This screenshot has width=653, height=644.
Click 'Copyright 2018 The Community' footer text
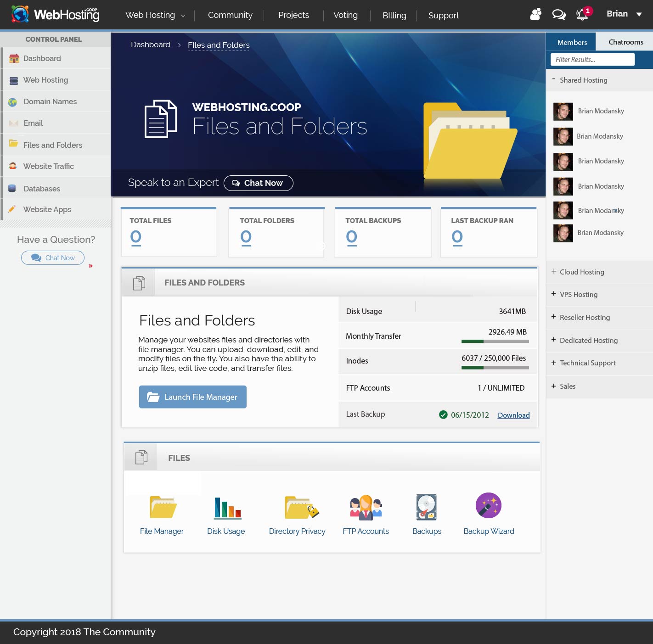pyautogui.click(x=84, y=632)
